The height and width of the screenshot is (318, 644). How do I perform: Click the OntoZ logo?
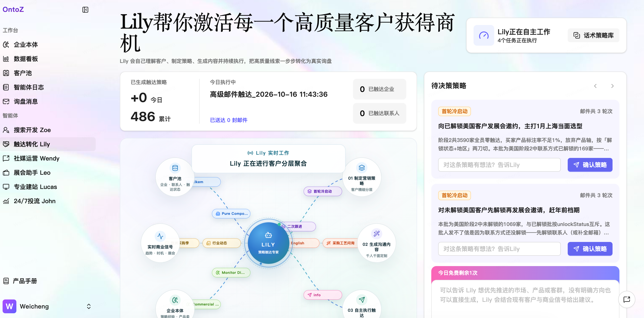click(x=13, y=9)
